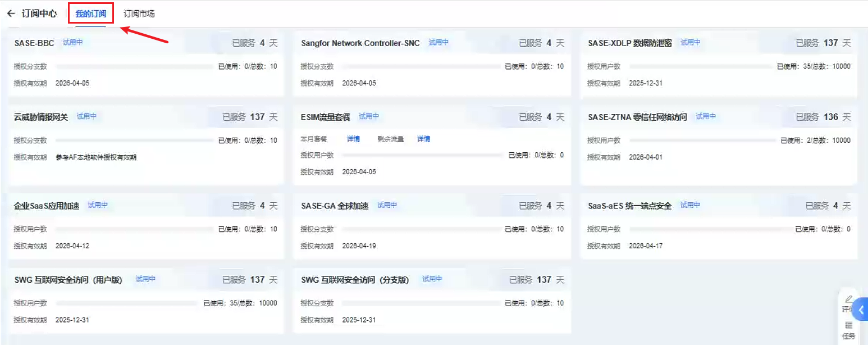Click the back arrow beside 订阅中心
This screenshot has width=868, height=345.
11,13
